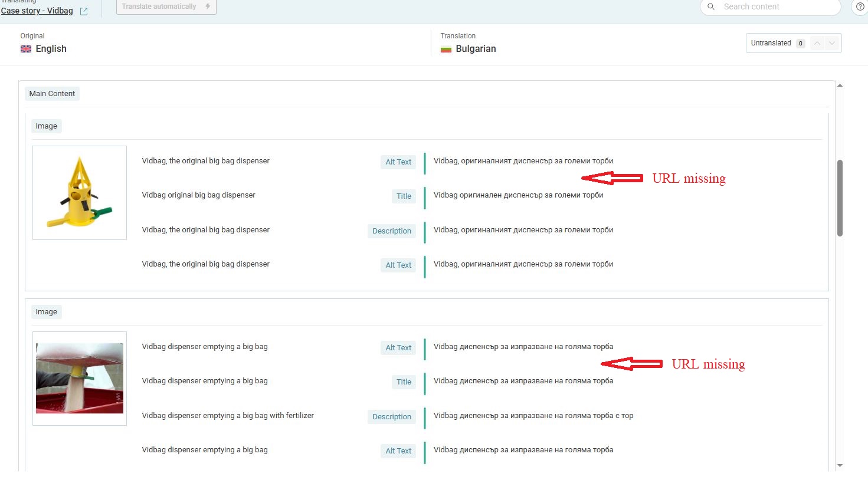Click the thumbnail of dispenser emptying a big bag
Screen dimensions: 868x480
pyautogui.click(x=80, y=379)
